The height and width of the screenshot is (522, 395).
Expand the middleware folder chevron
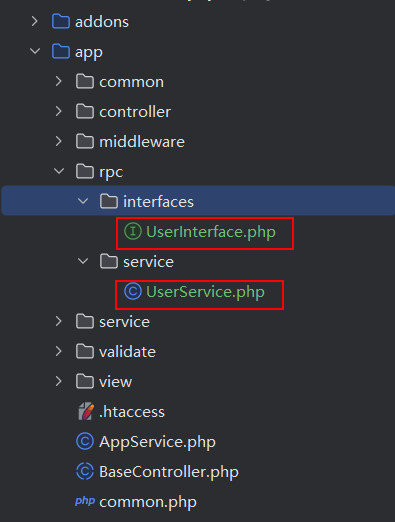pyautogui.click(x=59, y=142)
